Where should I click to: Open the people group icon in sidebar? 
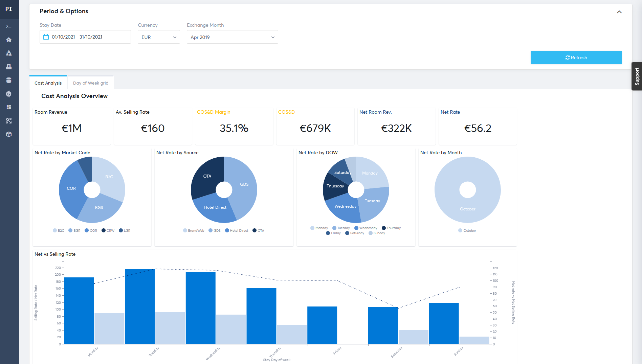[9, 53]
